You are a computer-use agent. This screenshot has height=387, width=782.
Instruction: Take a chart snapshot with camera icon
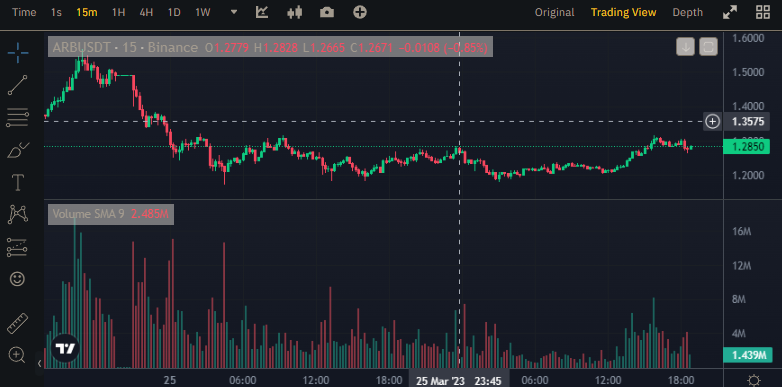click(327, 12)
